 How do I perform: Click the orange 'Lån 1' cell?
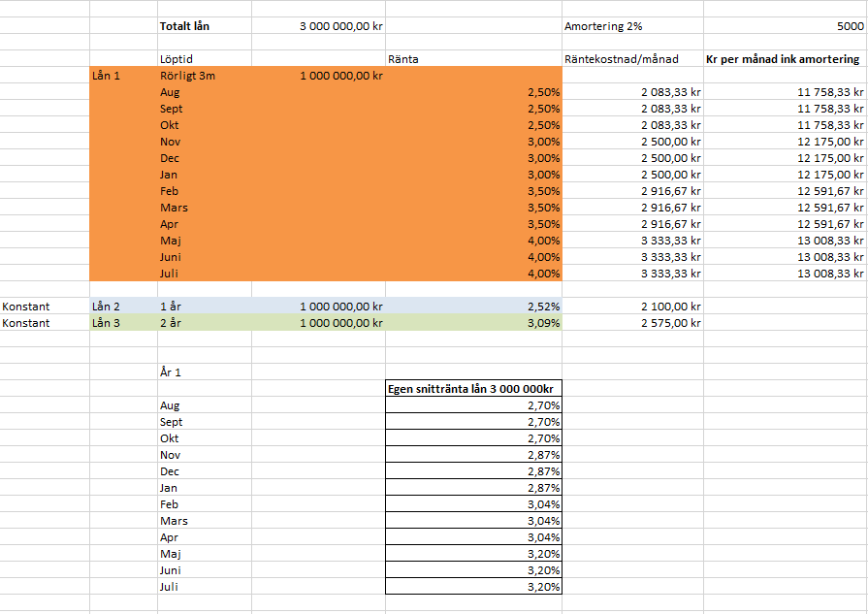106,76
